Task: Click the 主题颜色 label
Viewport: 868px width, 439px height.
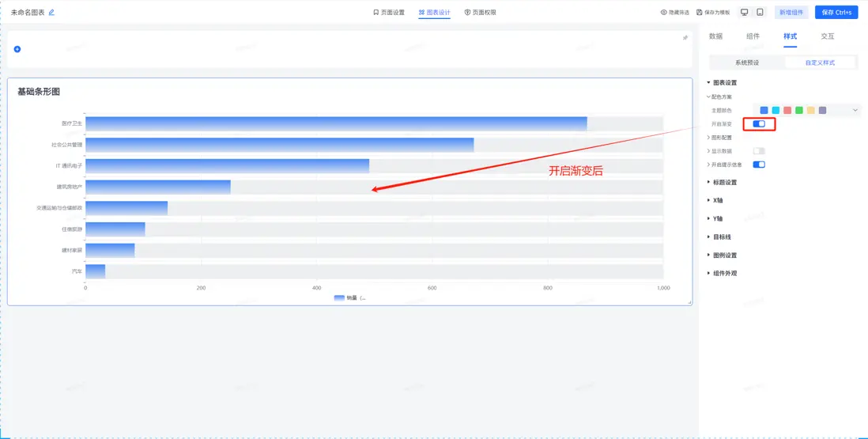Action: (x=721, y=111)
